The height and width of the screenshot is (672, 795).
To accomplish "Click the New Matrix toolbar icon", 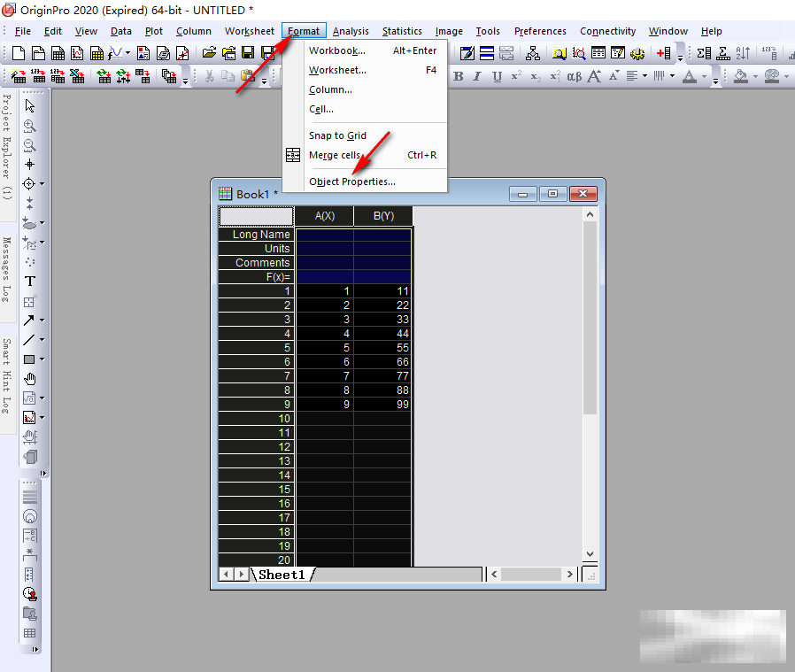I will [x=96, y=53].
